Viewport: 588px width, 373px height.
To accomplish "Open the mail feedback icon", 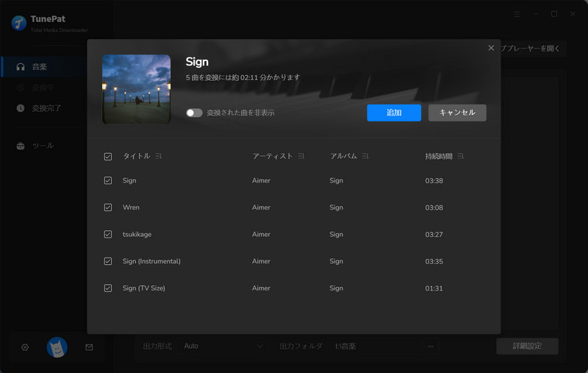I will 89,347.
